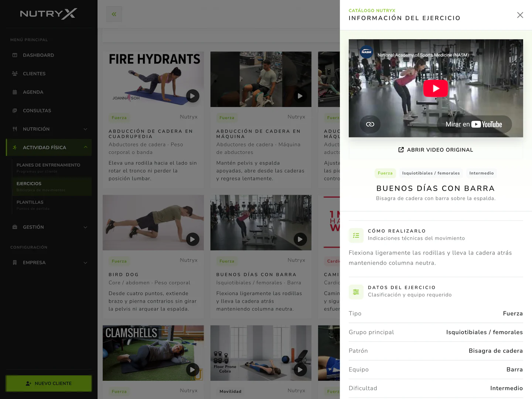532x399 pixels.
Task: Click Buenos días con barra card title
Action: point(256,274)
